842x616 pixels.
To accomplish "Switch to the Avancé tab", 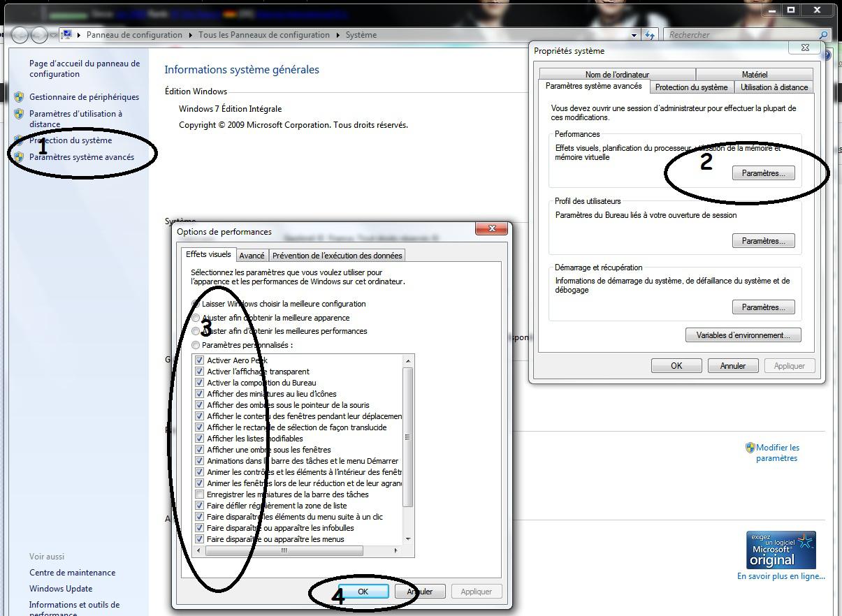I will [x=252, y=256].
